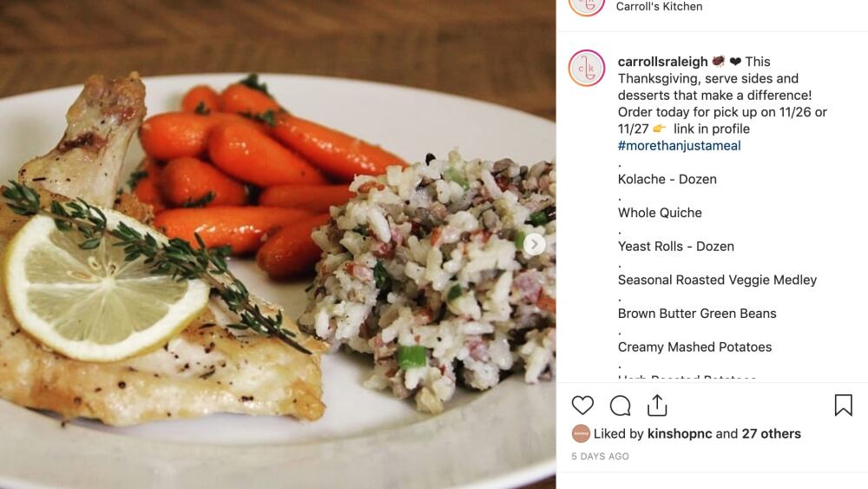Open the #morethanjustameal hashtag
The height and width of the screenshot is (489, 868).
tap(680, 146)
